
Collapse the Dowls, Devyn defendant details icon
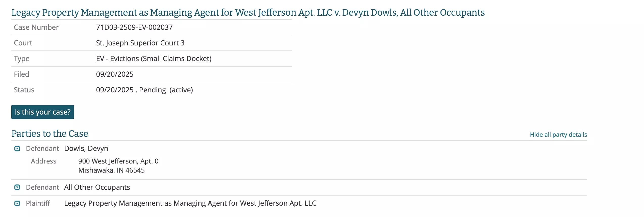(17, 149)
